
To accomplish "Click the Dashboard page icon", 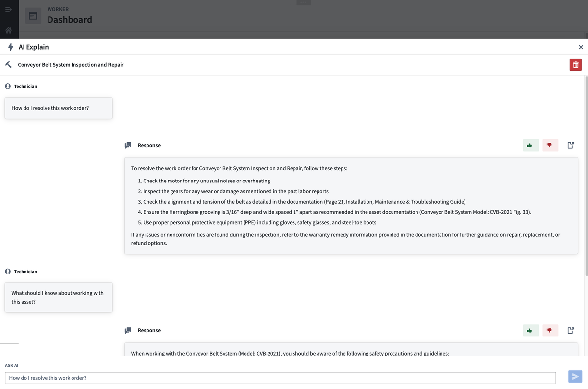I will [33, 16].
